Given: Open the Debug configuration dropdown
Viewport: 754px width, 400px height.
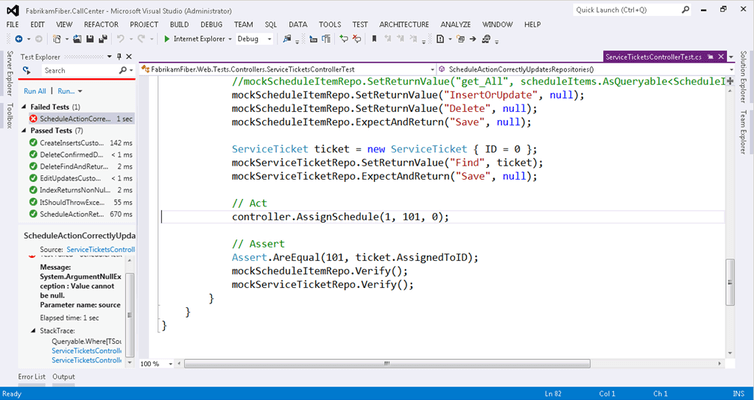Looking at the screenshot, I should (x=256, y=39).
